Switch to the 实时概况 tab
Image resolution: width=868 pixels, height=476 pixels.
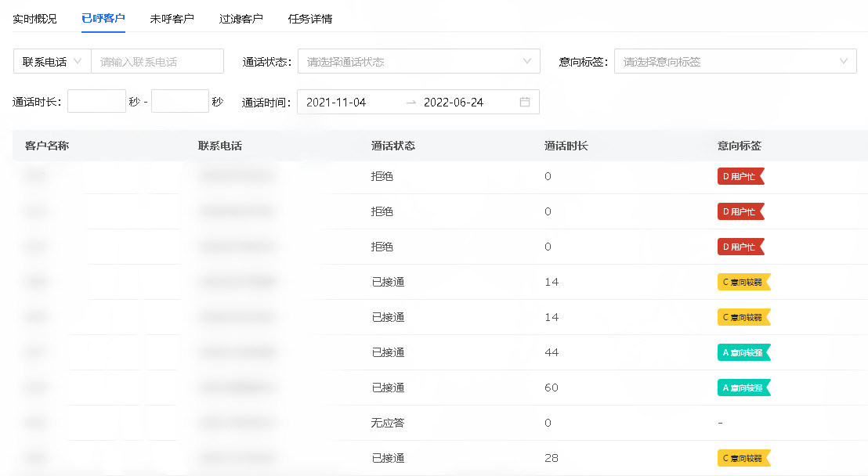pyautogui.click(x=34, y=18)
